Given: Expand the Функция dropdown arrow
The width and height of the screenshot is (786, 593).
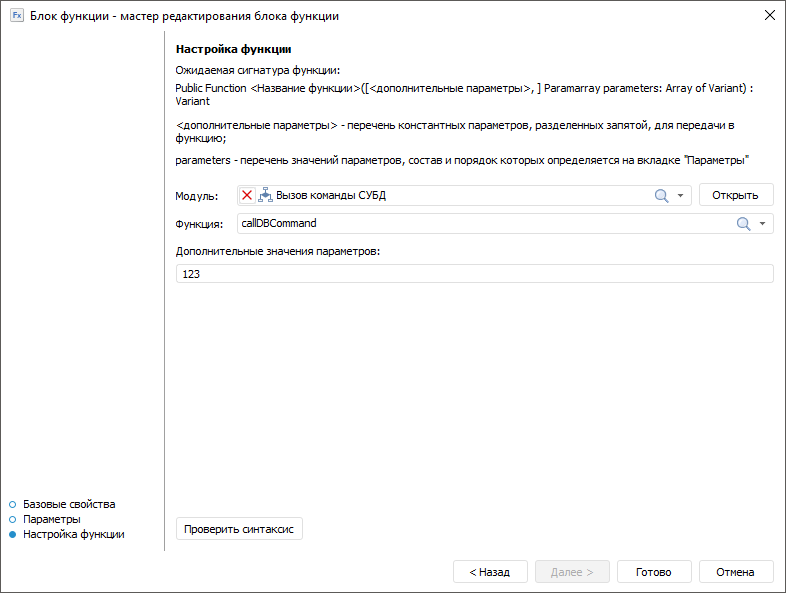Looking at the screenshot, I should [x=763, y=224].
